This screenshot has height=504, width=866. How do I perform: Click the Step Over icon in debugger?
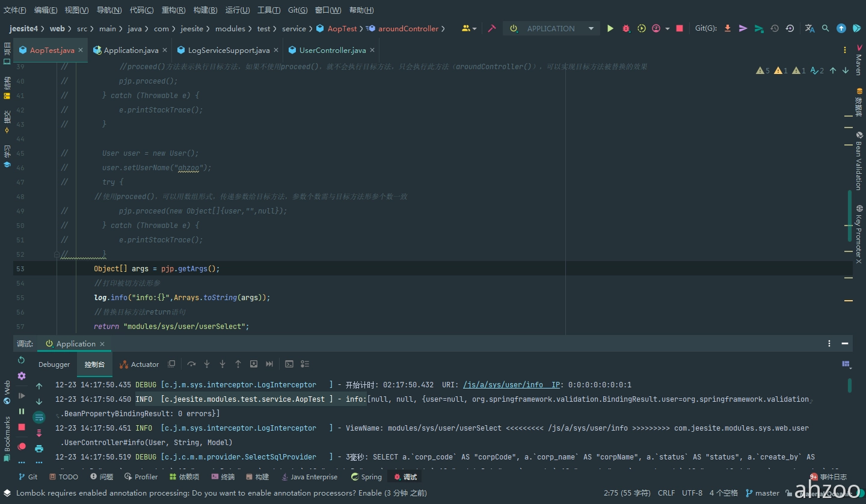(191, 364)
